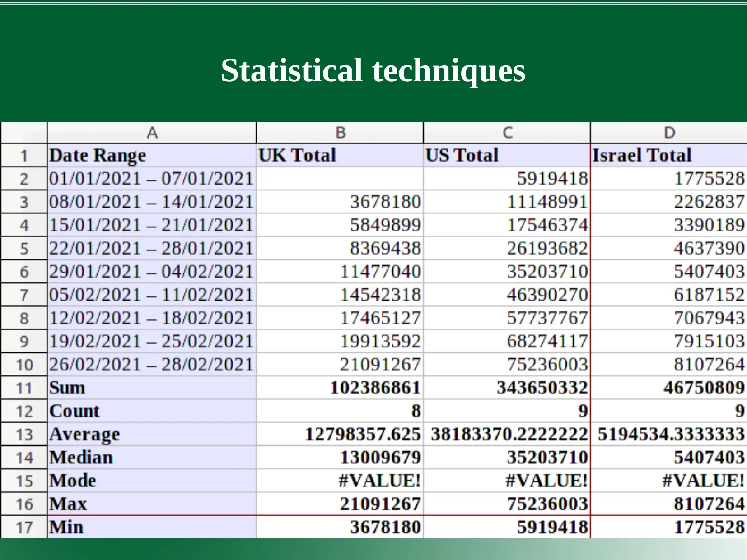Select Israel average 5194534.3333333

point(668,435)
